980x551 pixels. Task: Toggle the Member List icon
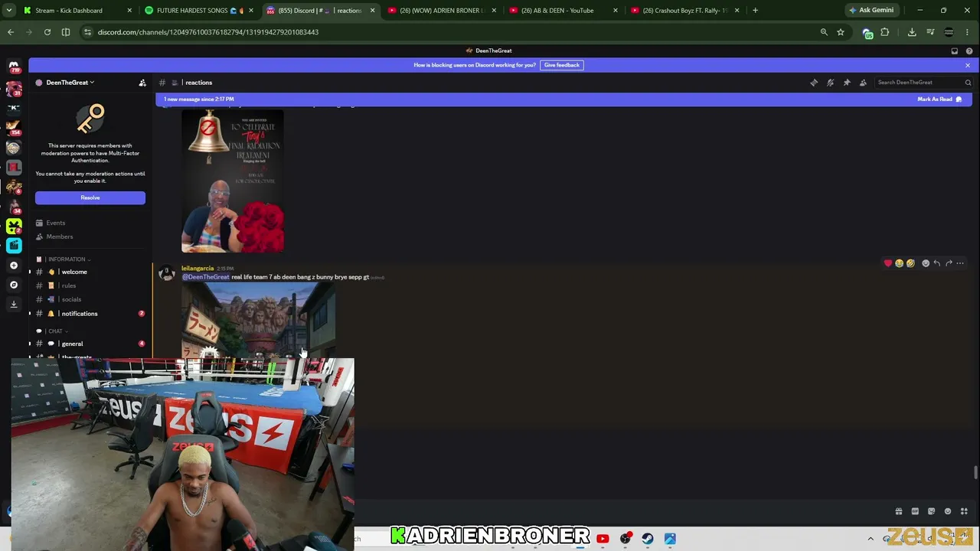863,83
